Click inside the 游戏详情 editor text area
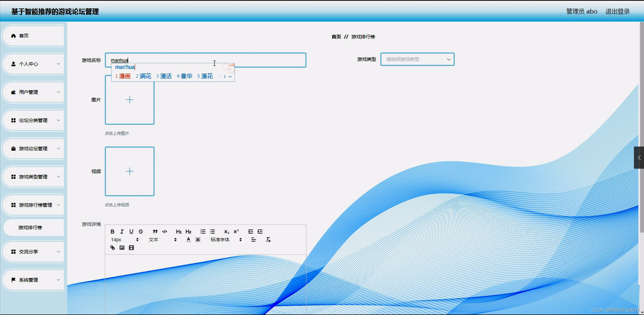Viewport: 644px width, 315px height. 205,285
